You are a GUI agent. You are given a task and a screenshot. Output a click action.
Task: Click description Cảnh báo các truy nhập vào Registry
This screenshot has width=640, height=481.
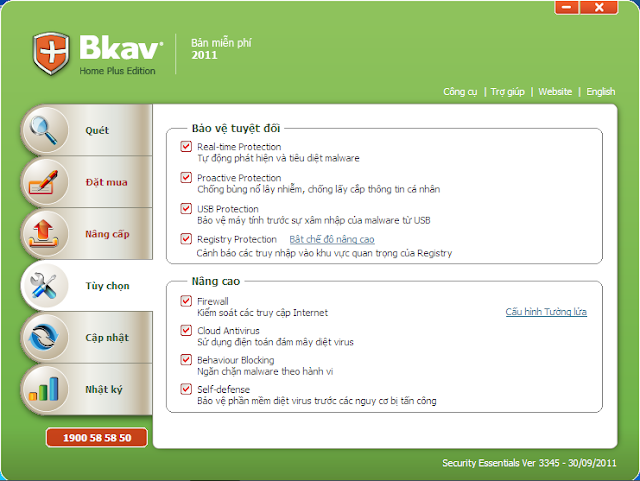coord(324,253)
